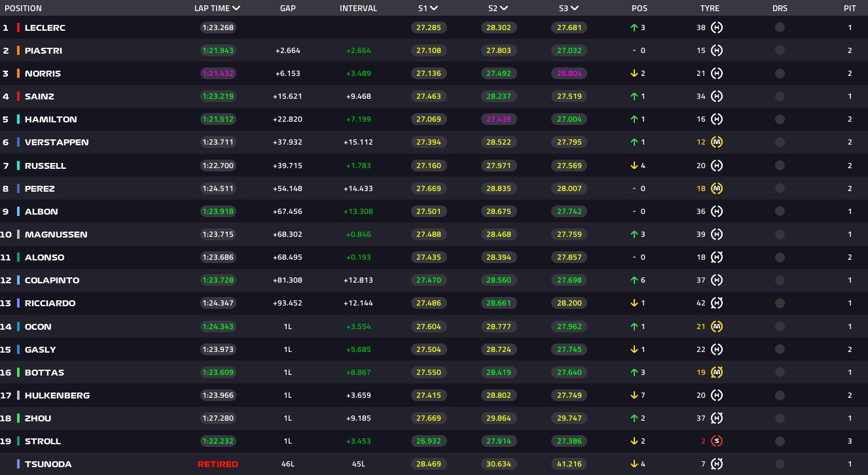Click Leclerc's hard tyre icon
This screenshot has height=475, width=868.
(x=717, y=27)
